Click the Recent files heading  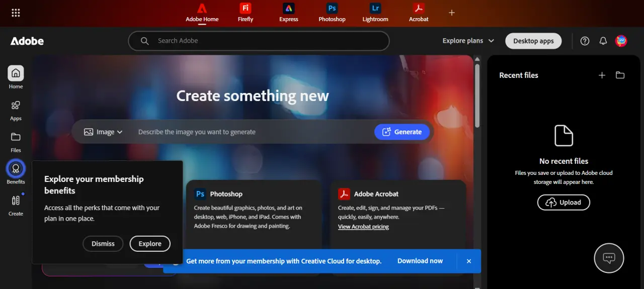click(519, 75)
